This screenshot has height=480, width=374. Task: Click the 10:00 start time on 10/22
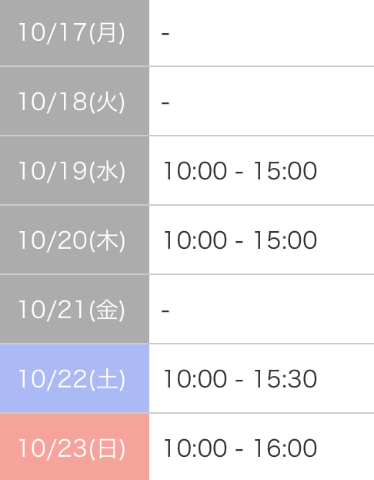pos(195,379)
